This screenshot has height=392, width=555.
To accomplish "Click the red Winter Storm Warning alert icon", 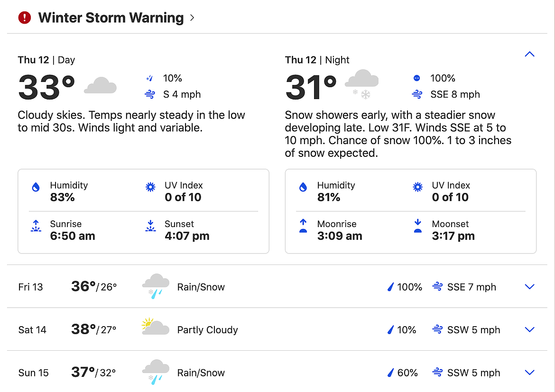I will (x=24, y=18).
